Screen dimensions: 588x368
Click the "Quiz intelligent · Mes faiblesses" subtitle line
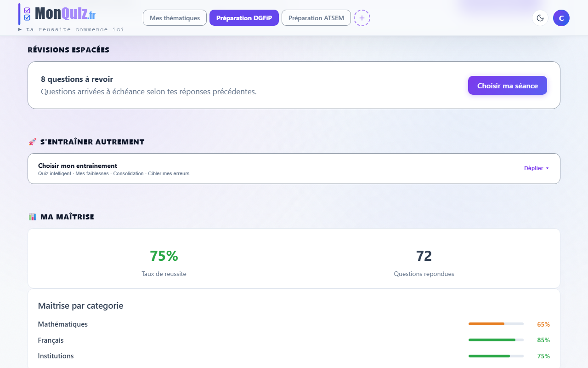click(114, 174)
